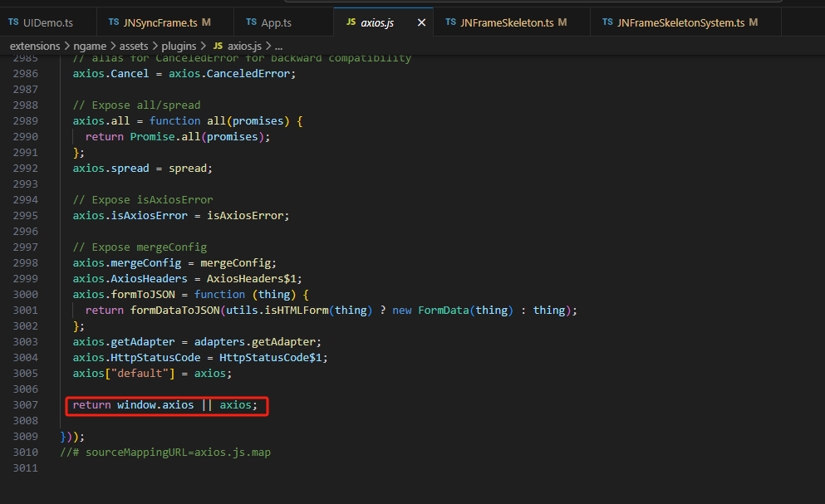
Task: Click 'formDataToJSON' on line 3001
Action: coord(175,311)
